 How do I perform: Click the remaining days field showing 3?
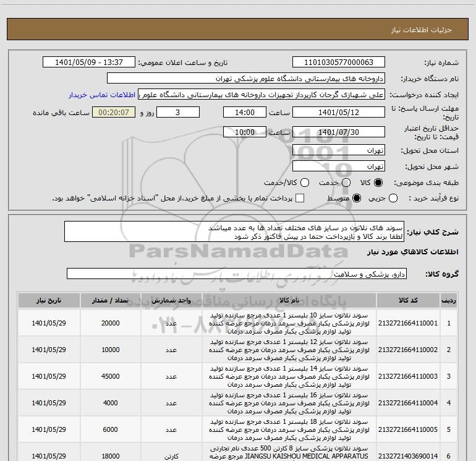coord(177,112)
